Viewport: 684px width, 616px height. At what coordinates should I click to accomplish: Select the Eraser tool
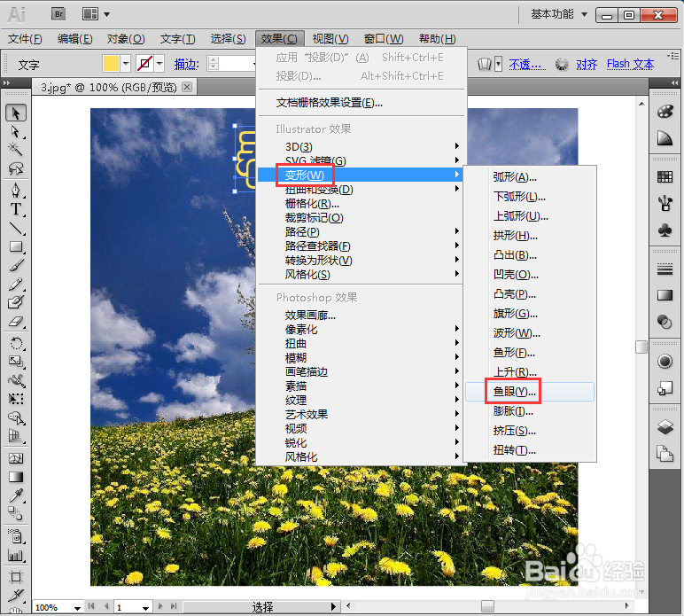[16, 322]
